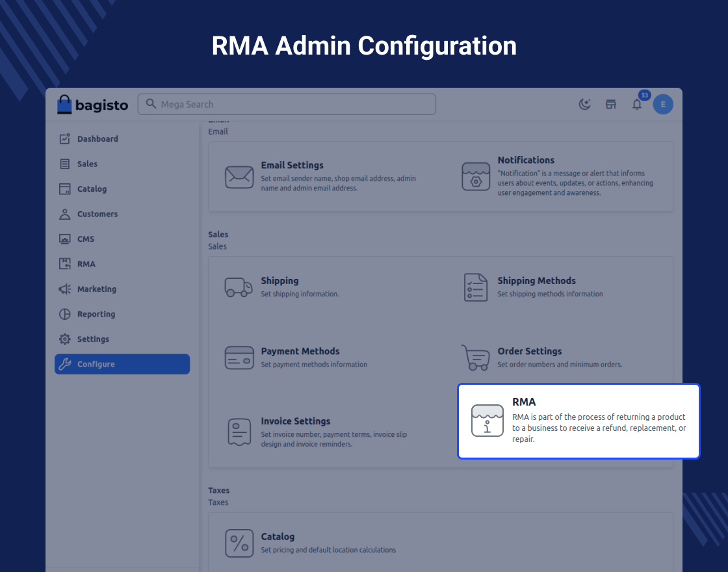Open the RMA sidebar item
This screenshot has width=728, height=572.
pos(86,264)
